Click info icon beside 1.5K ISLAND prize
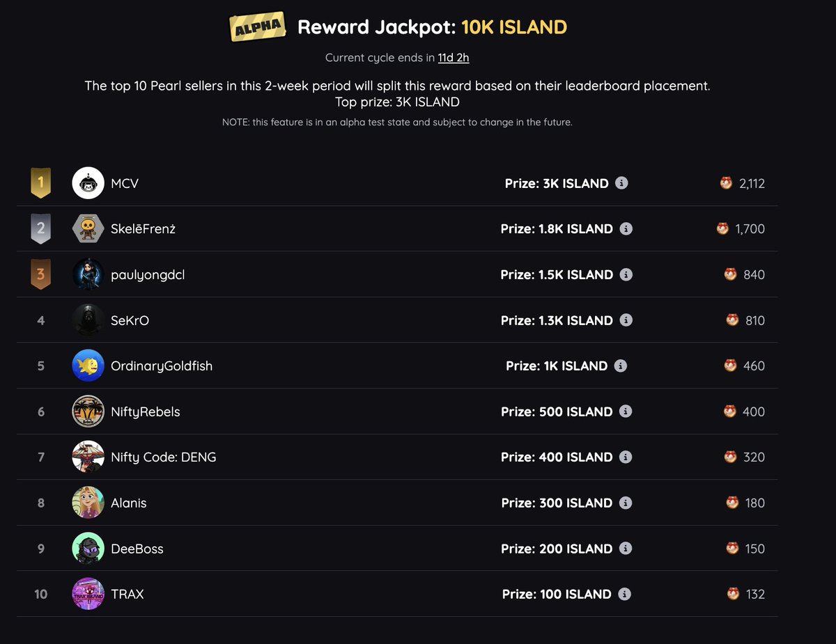 626,274
